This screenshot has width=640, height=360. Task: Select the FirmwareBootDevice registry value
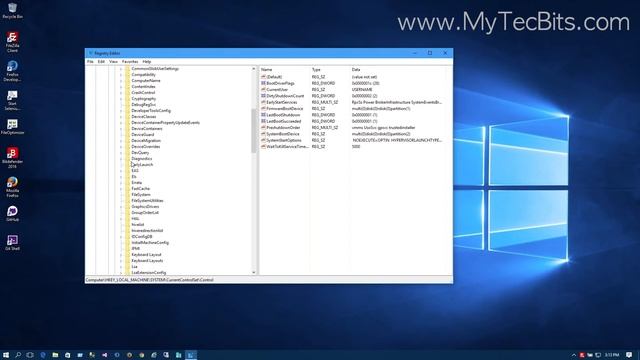(x=284, y=109)
